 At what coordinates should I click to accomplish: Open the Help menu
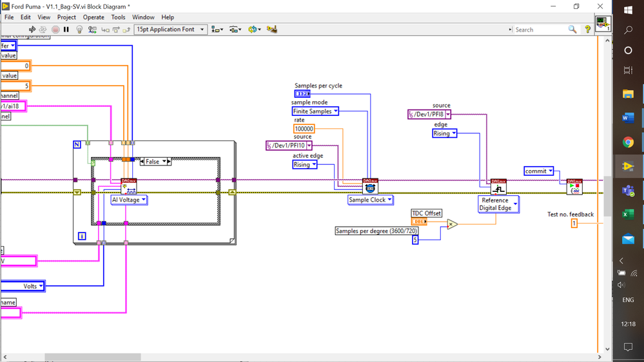(168, 17)
